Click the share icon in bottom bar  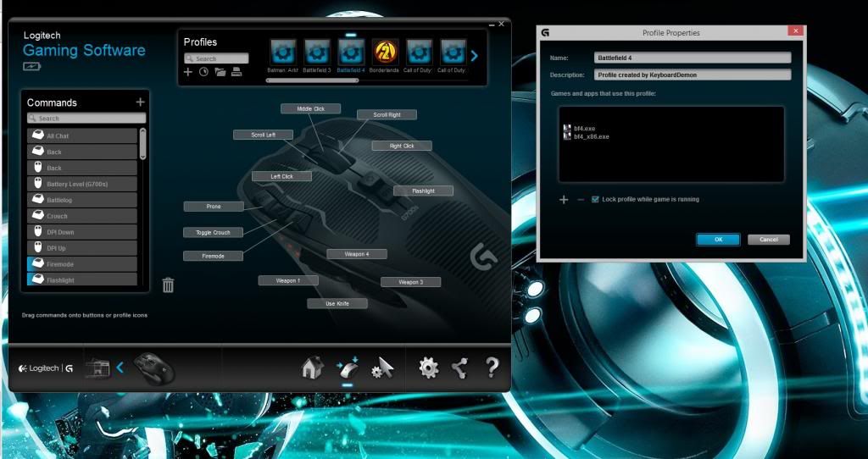[460, 368]
